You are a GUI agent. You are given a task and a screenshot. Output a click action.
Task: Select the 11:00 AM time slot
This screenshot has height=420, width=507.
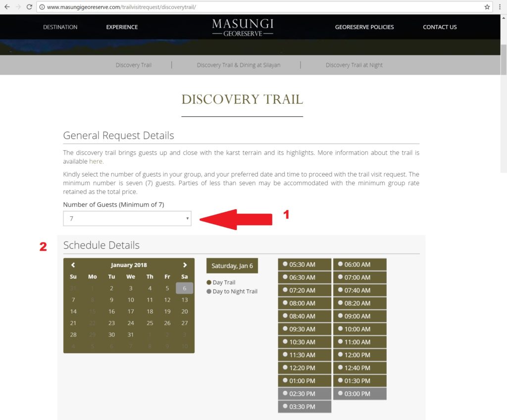point(360,342)
